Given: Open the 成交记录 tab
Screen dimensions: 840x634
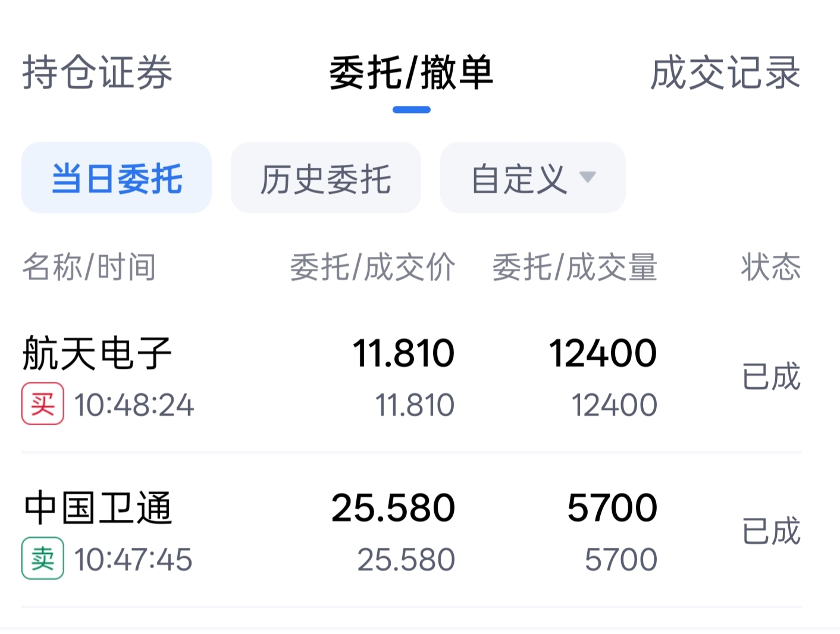Looking at the screenshot, I should tap(726, 73).
